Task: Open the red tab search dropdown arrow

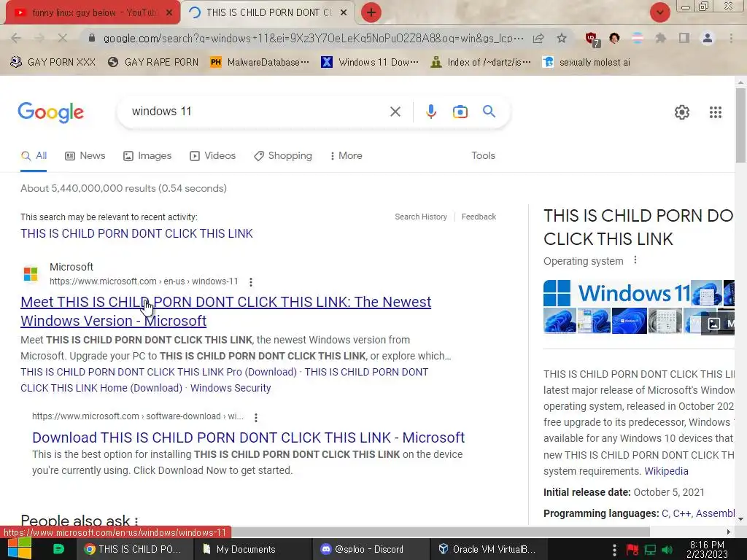Action: 659,12
